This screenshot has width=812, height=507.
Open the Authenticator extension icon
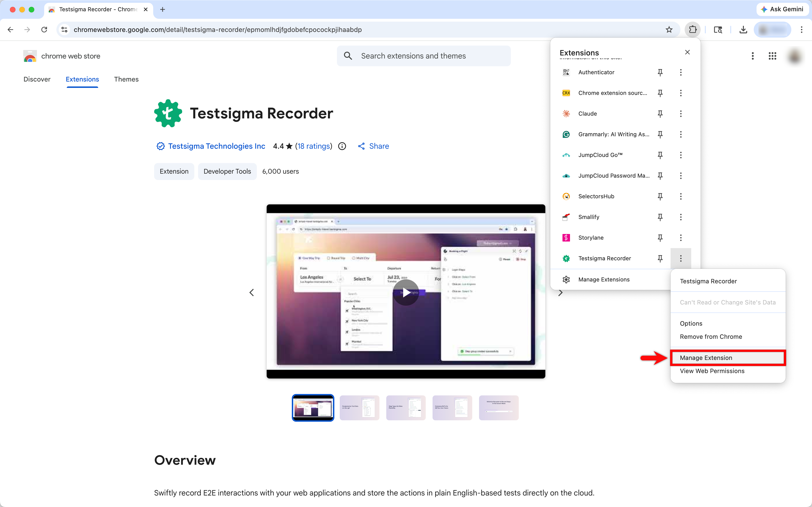click(x=566, y=72)
